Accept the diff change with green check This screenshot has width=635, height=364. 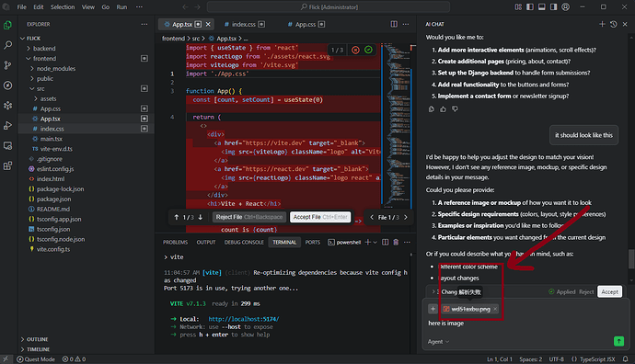[368, 50]
